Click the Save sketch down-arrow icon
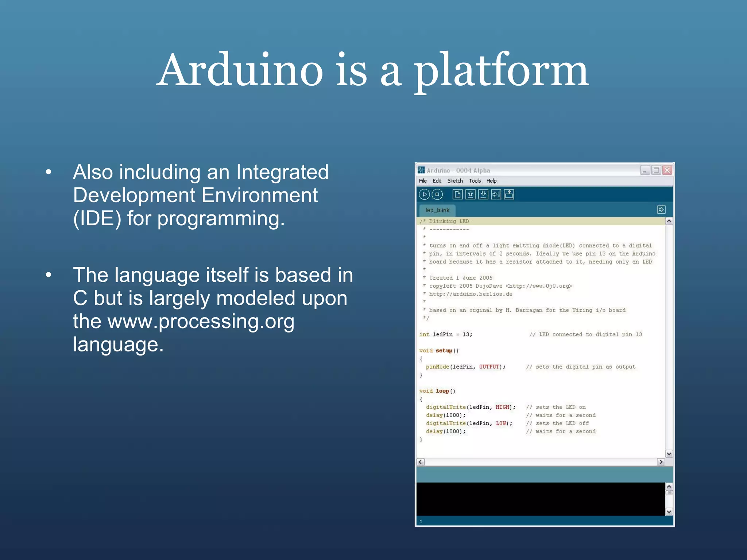747x560 pixels. 483,194
